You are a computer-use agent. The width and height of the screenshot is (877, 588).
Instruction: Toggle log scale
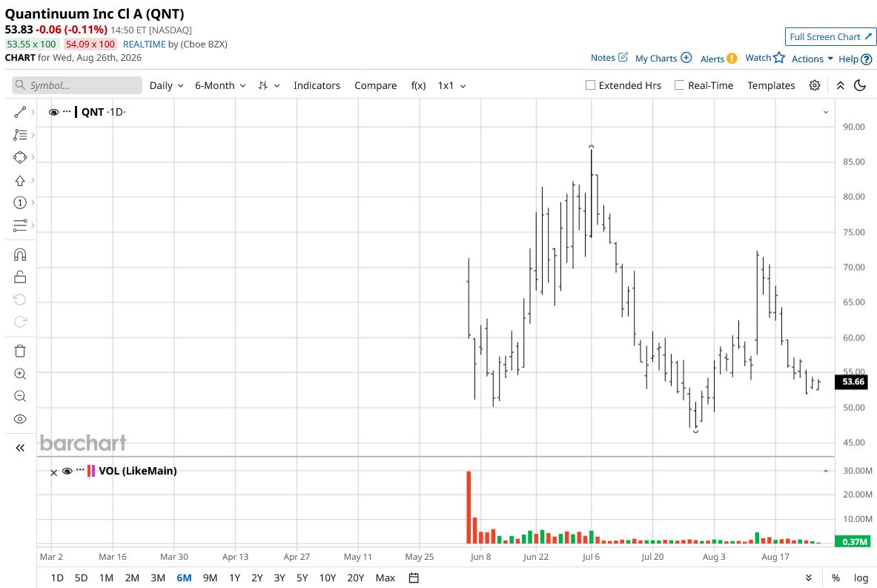click(861, 578)
